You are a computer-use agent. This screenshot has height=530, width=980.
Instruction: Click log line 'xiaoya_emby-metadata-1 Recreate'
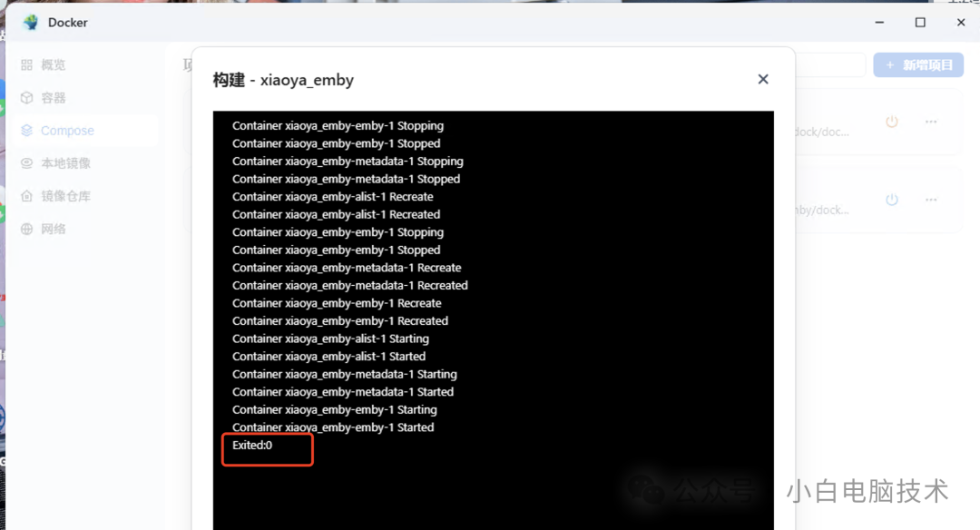(347, 268)
